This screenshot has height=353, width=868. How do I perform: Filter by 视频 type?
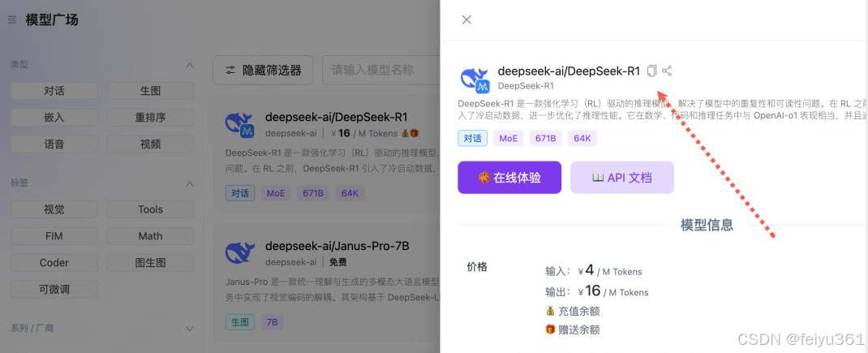click(x=151, y=144)
